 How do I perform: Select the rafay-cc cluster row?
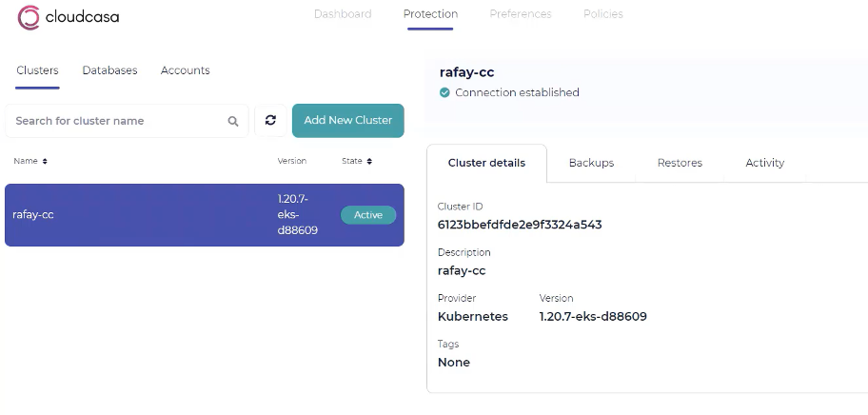(x=205, y=215)
